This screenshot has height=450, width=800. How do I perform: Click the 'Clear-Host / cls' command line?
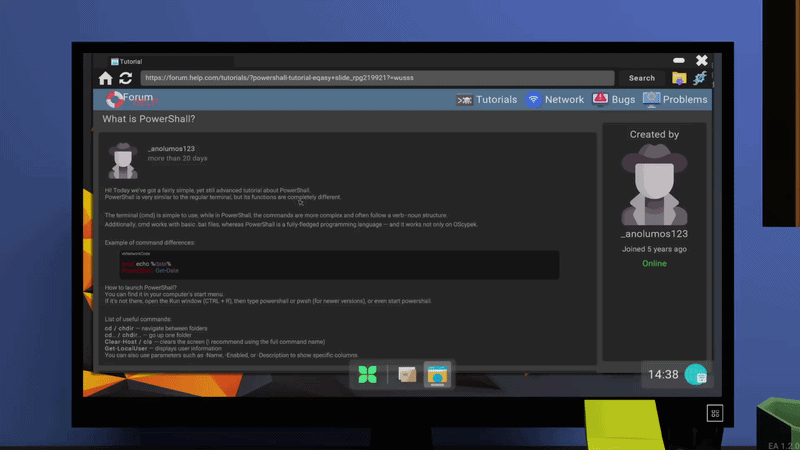pos(214,342)
